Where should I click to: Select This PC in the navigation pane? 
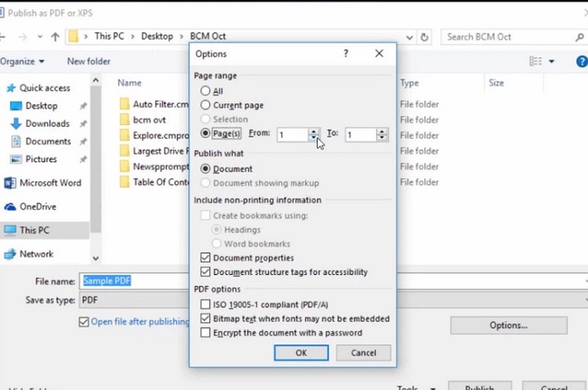tap(45, 230)
